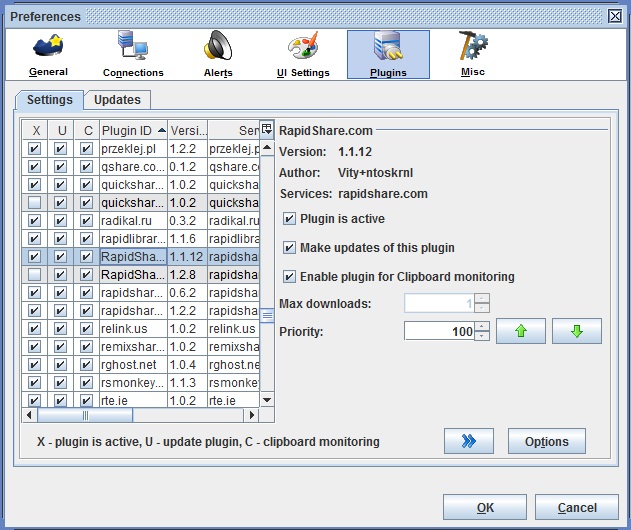Open the table column control menu
This screenshot has height=530, width=631.
tap(267, 129)
